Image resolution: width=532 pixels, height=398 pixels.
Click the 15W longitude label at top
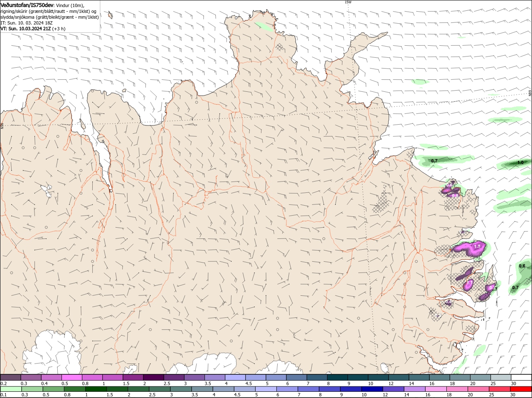pyautogui.click(x=348, y=2)
